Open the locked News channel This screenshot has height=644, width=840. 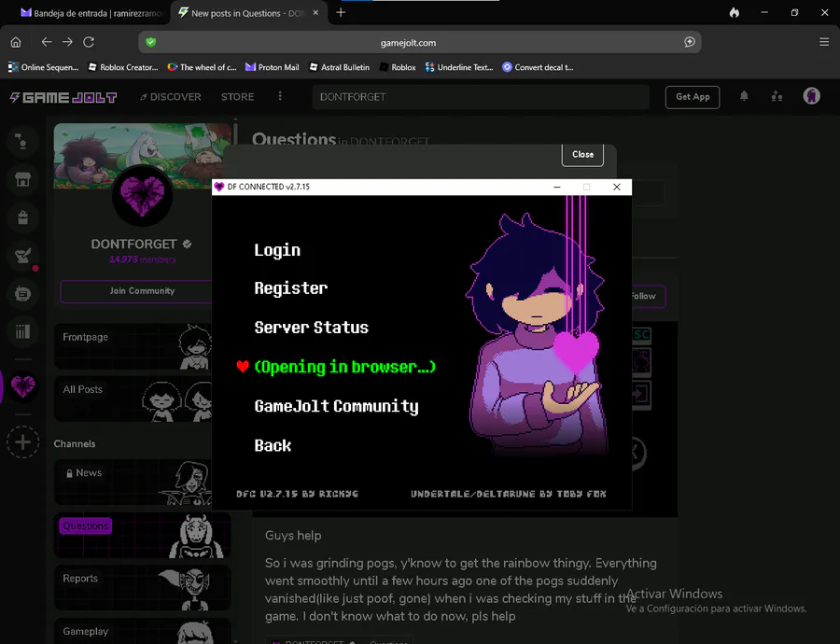tap(133, 483)
